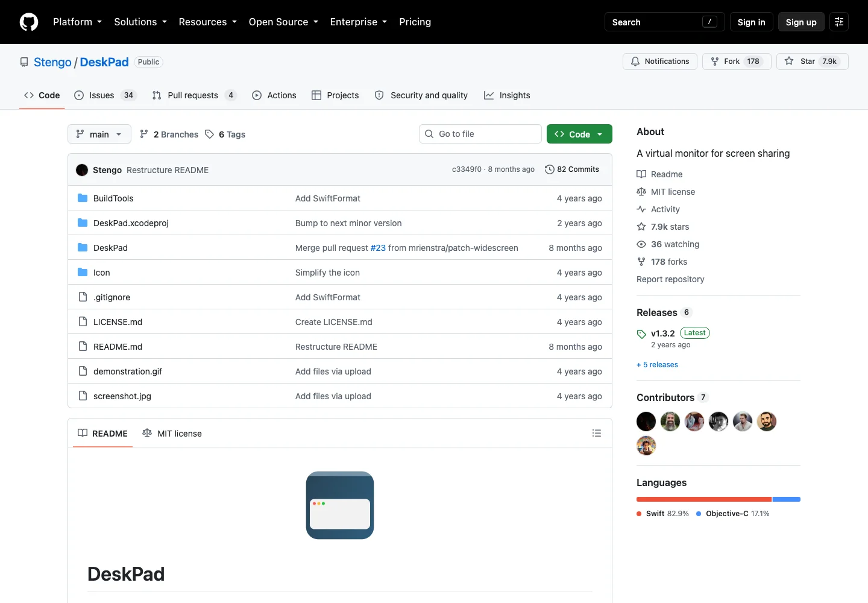Viewport: 868px width, 603px height.
Task: Expand the Open Source menu
Action: pyautogui.click(x=283, y=22)
